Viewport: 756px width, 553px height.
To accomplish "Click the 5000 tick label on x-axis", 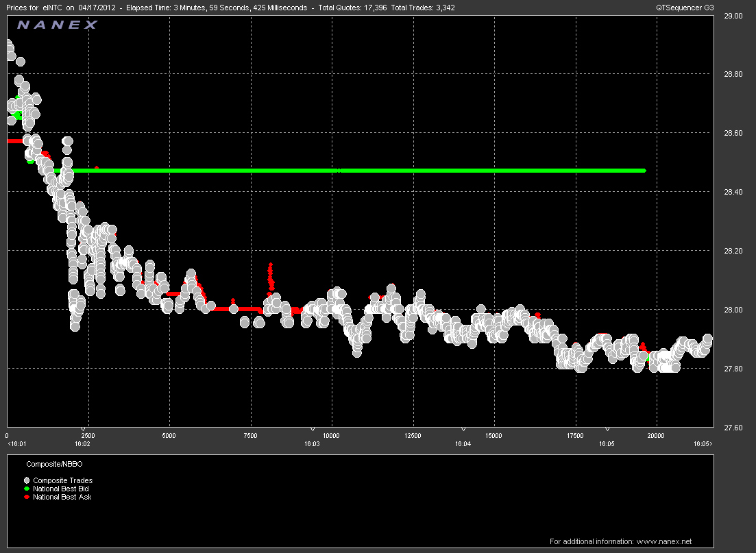I will click(169, 435).
